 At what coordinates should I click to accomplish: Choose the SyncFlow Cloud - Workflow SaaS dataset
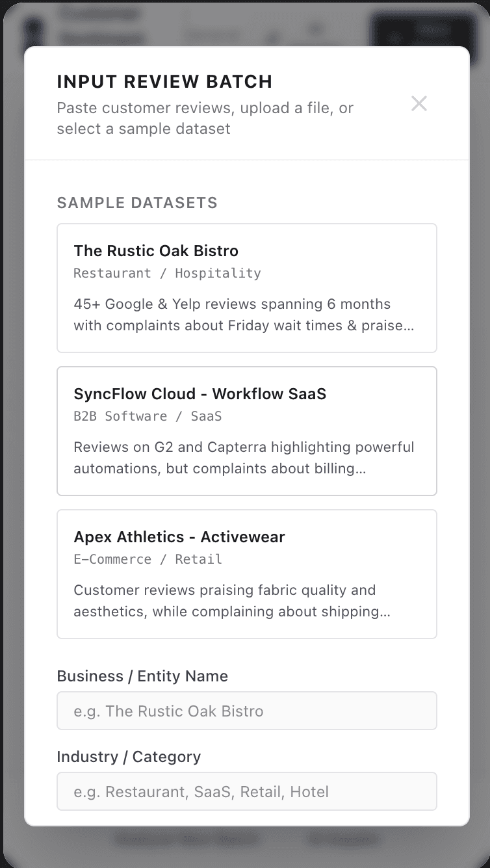point(247,431)
